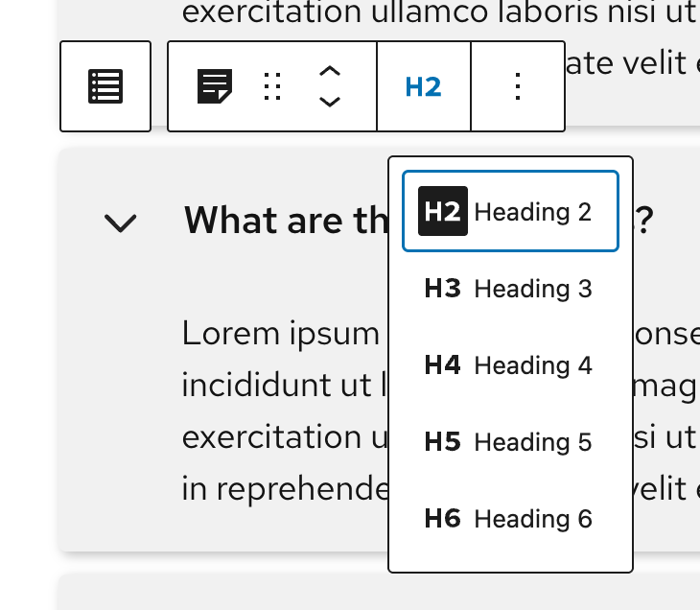
Task: Move block down with the down chevron
Action: tap(329, 101)
